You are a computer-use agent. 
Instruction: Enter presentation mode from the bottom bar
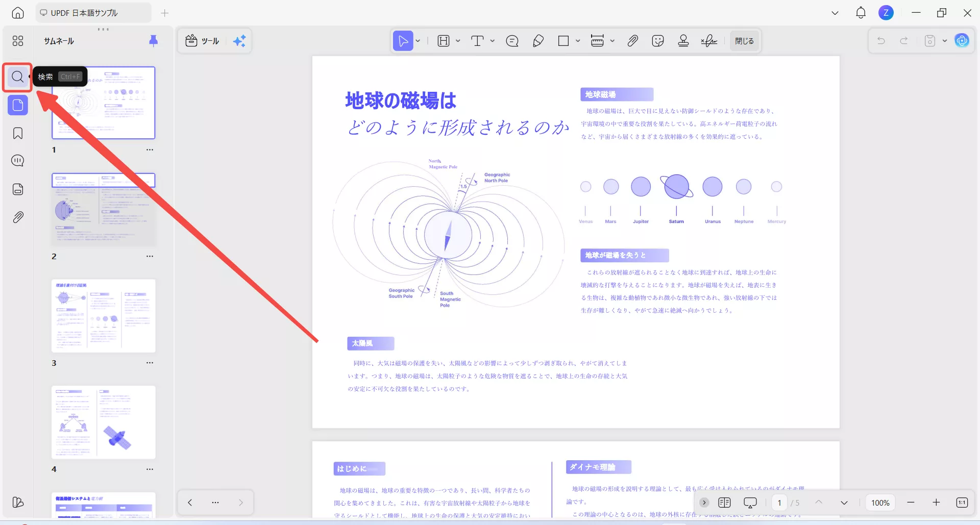click(x=750, y=503)
